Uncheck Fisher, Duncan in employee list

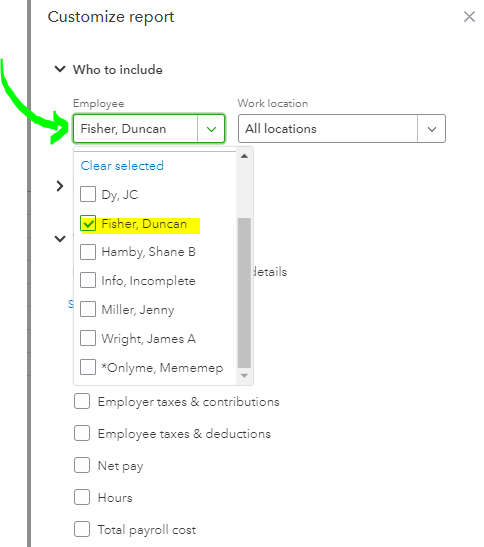pyautogui.click(x=88, y=223)
